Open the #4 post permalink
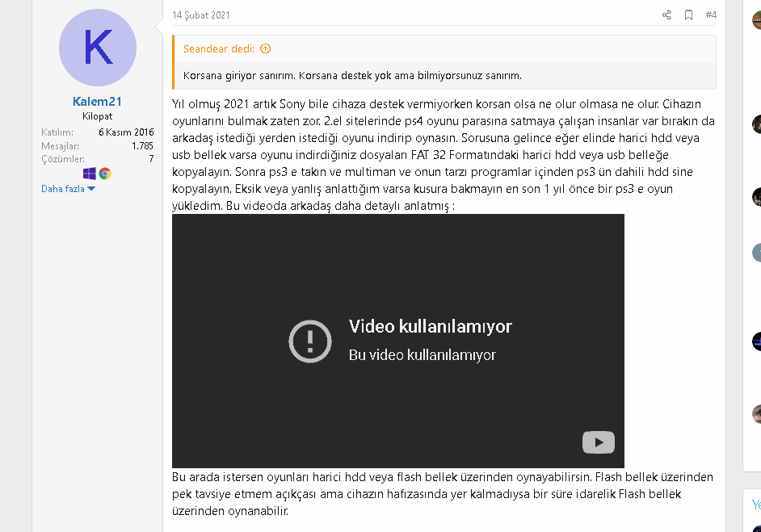Screen dimensions: 761x532 click(x=711, y=15)
